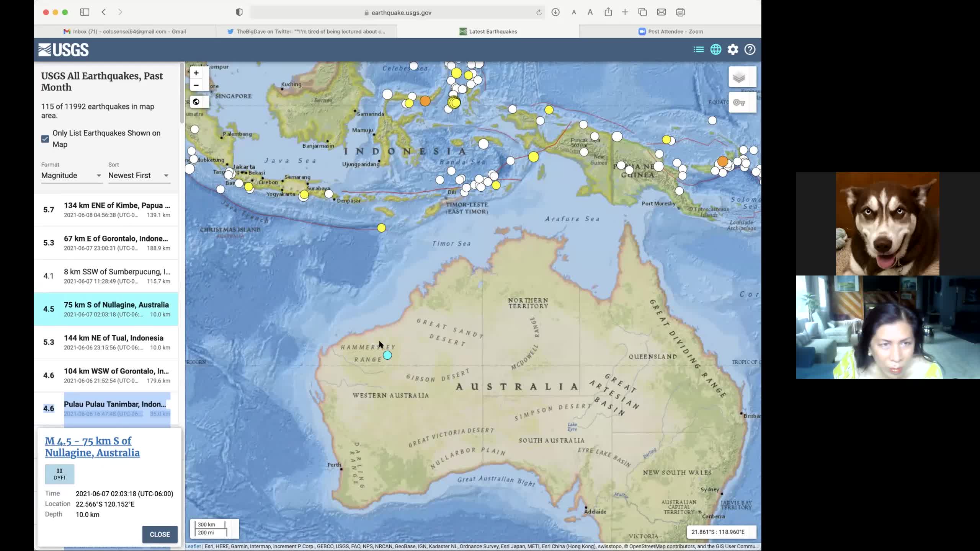Select the Latest Earthquakes tab
This screenshot has width=980, height=551.
click(488, 31)
